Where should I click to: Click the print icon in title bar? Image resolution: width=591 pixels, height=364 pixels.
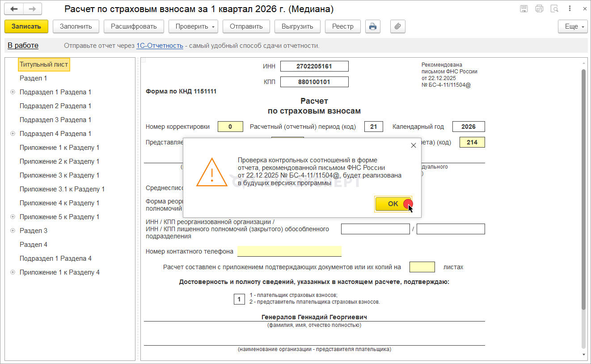pos(539,9)
